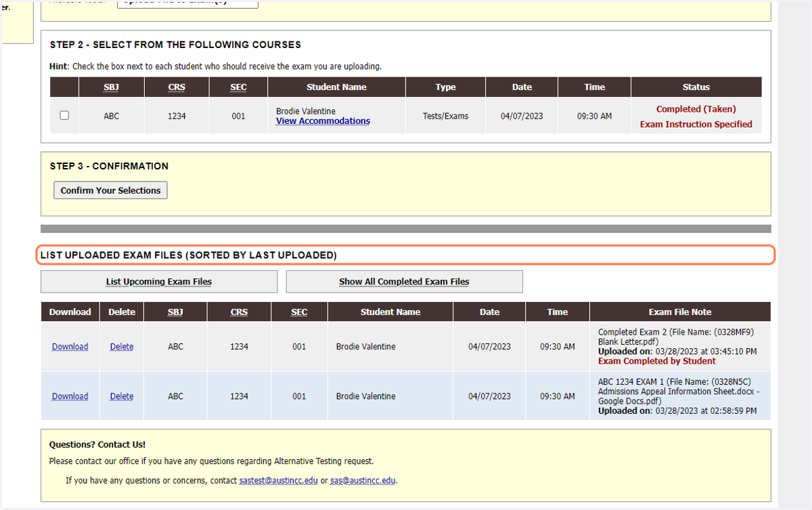
Task: Click Confirm Your Selections button
Action: (x=110, y=190)
